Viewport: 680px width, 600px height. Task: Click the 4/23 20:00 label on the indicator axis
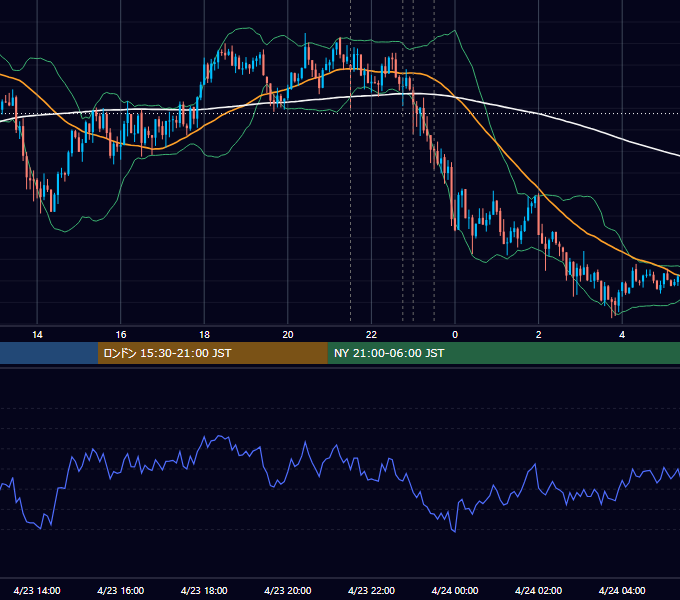pyautogui.click(x=288, y=590)
